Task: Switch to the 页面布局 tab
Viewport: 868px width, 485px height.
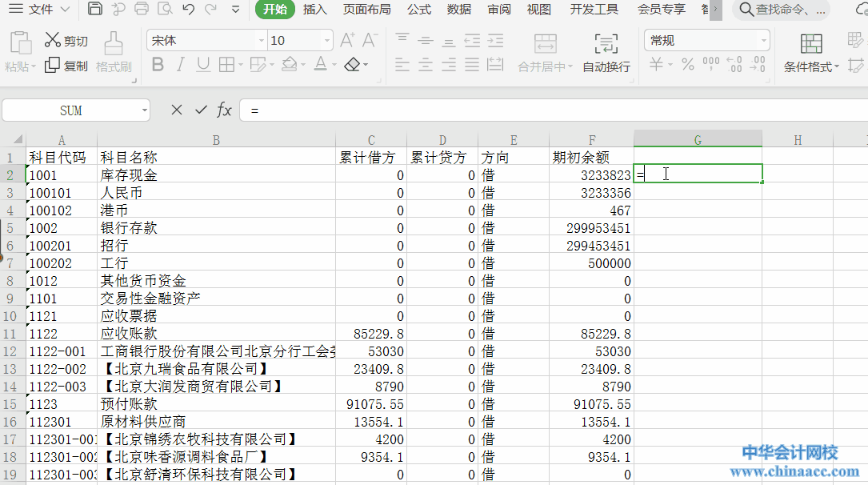Action: click(x=366, y=10)
